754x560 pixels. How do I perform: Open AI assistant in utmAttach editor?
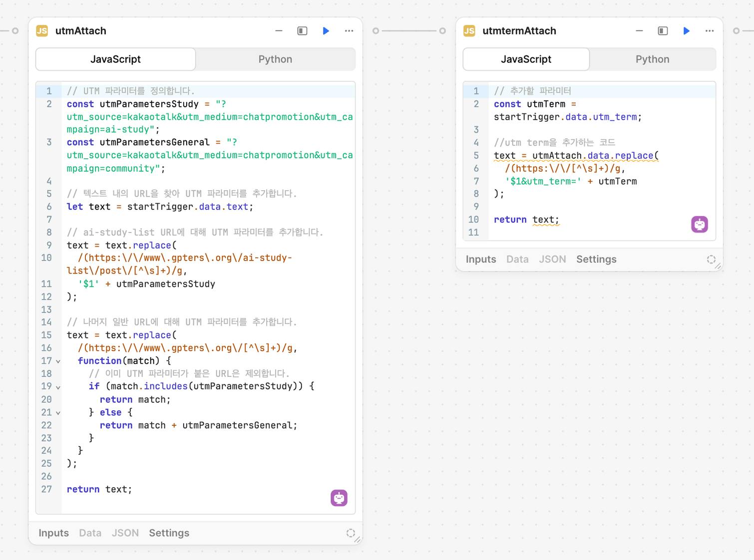(x=339, y=498)
